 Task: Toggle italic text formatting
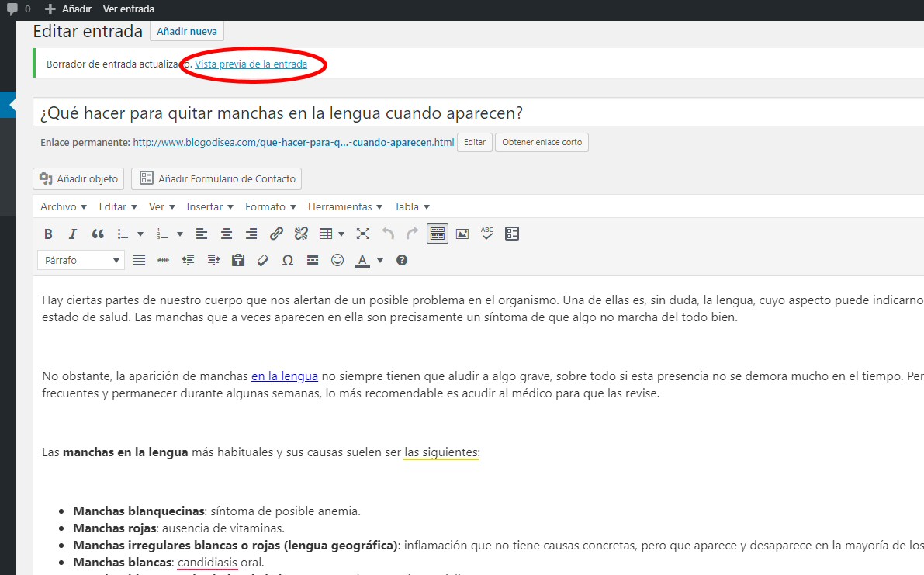click(73, 234)
